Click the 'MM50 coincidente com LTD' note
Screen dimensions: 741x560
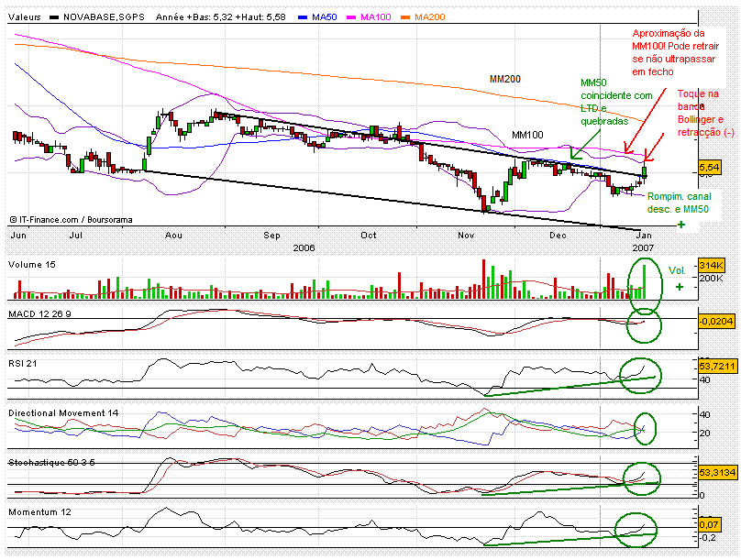pos(616,102)
